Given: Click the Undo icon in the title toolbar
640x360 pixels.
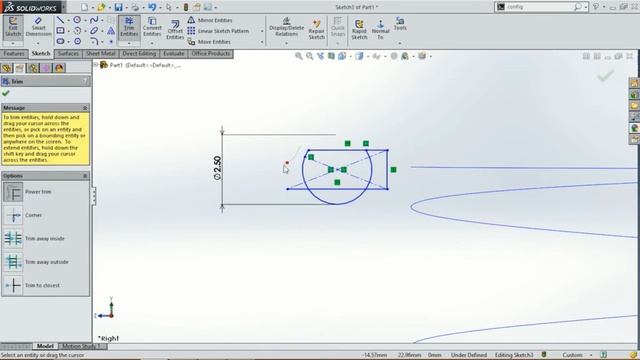Looking at the screenshot, I should (x=152, y=7).
